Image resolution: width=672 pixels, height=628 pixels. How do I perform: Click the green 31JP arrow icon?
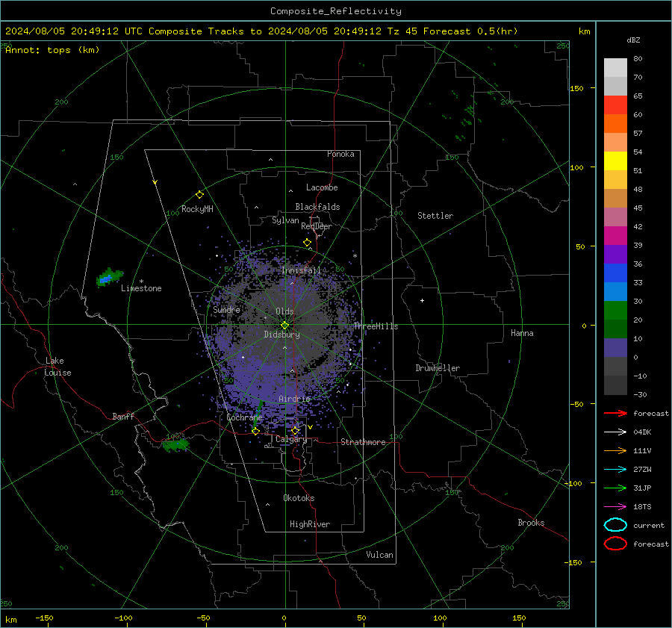(x=615, y=488)
